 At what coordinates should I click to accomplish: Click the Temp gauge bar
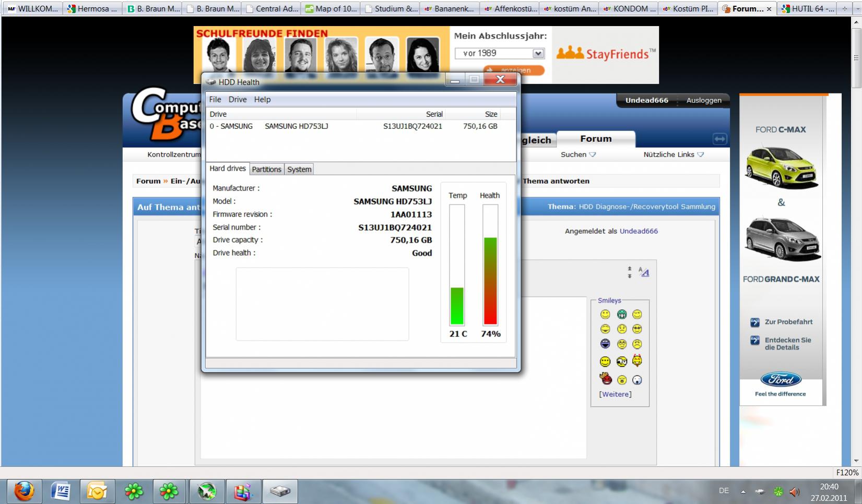(457, 265)
